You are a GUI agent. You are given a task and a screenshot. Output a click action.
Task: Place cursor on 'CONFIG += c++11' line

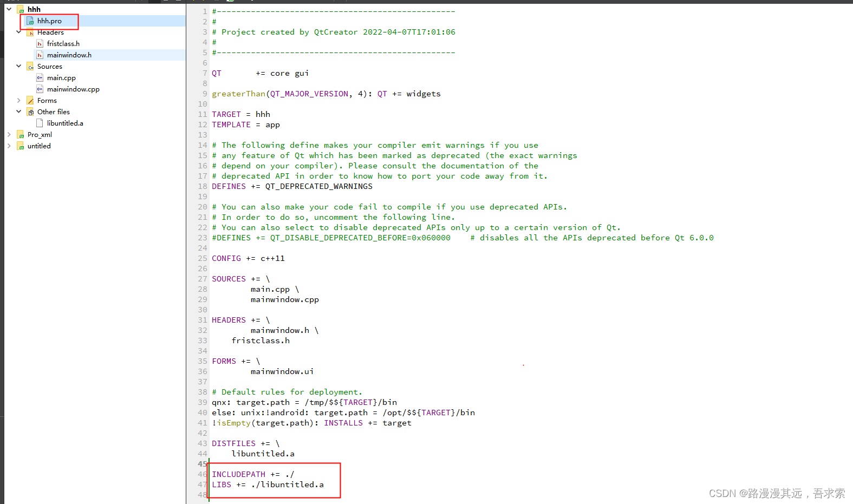coord(248,258)
